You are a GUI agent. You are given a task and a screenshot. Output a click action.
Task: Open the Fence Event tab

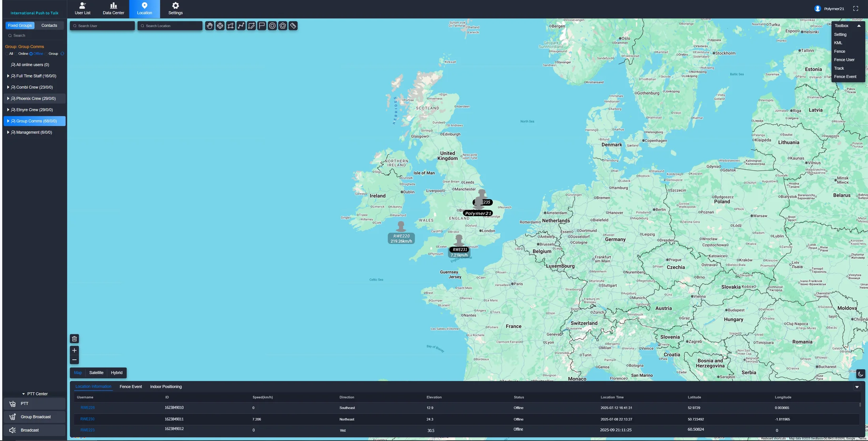[x=131, y=387]
